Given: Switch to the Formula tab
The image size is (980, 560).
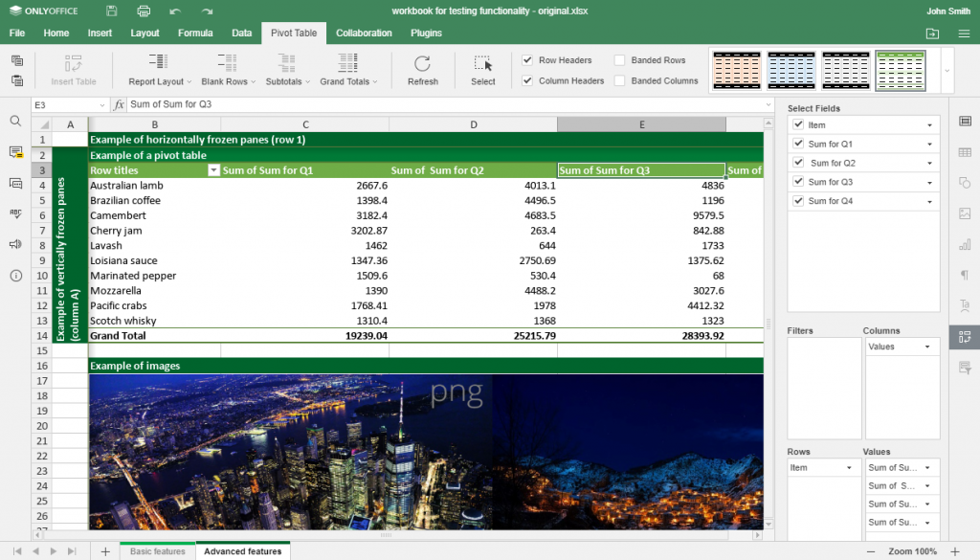Looking at the screenshot, I should [x=195, y=33].
